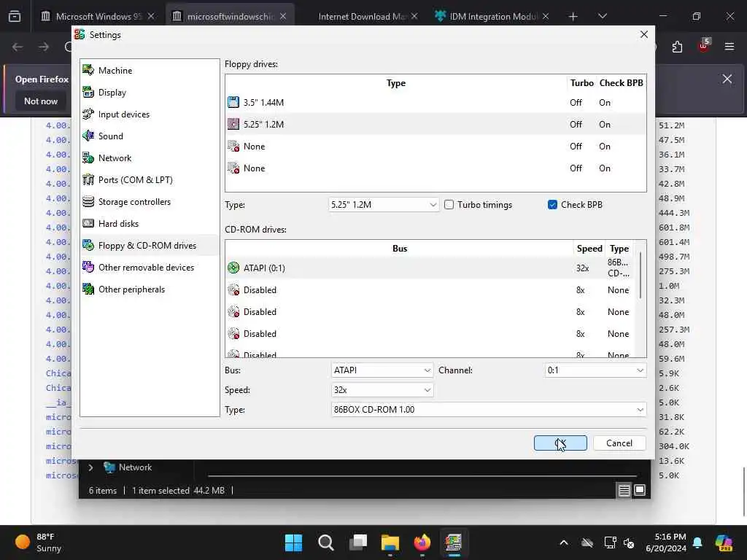Select the Hard disks category
This screenshot has height=560, width=747.
(x=149, y=224)
